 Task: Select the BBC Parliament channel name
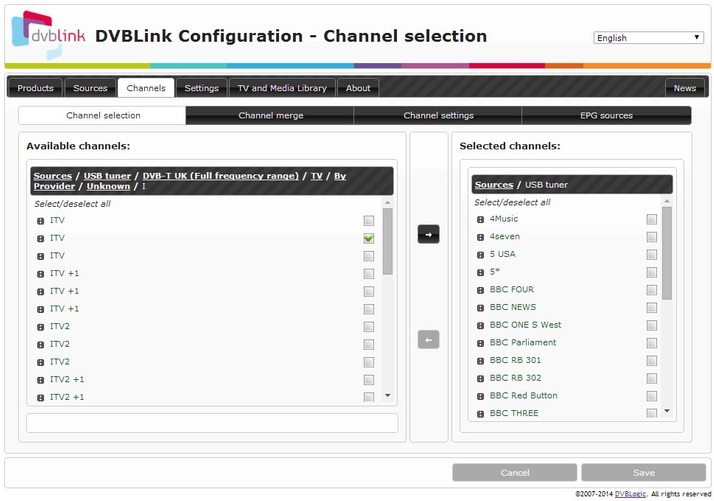click(x=523, y=343)
